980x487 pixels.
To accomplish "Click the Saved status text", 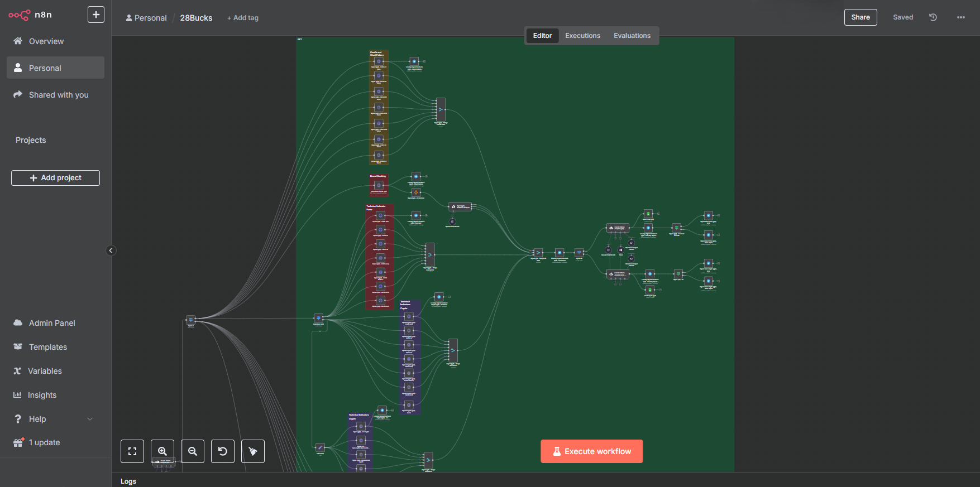I will (903, 17).
